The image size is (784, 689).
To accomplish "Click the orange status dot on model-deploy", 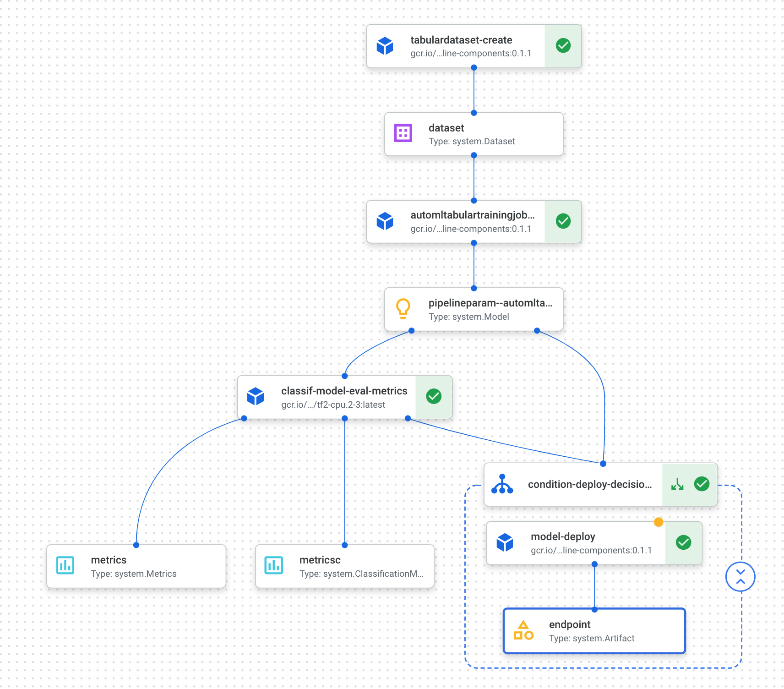I will coord(658,521).
